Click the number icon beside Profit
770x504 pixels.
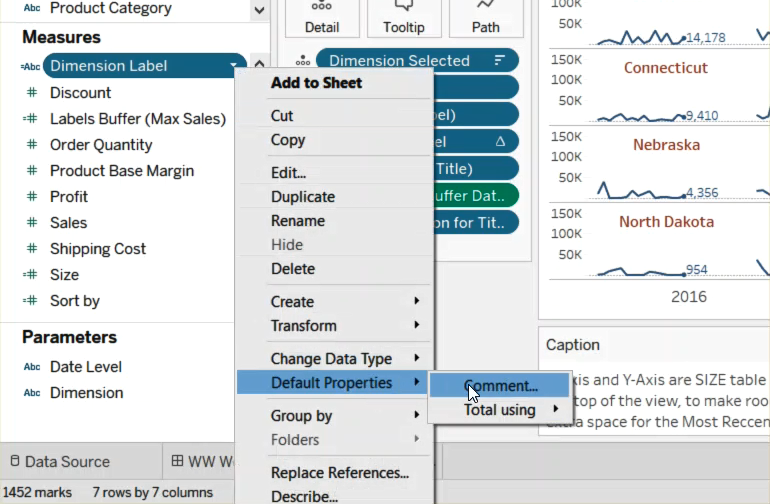point(30,197)
